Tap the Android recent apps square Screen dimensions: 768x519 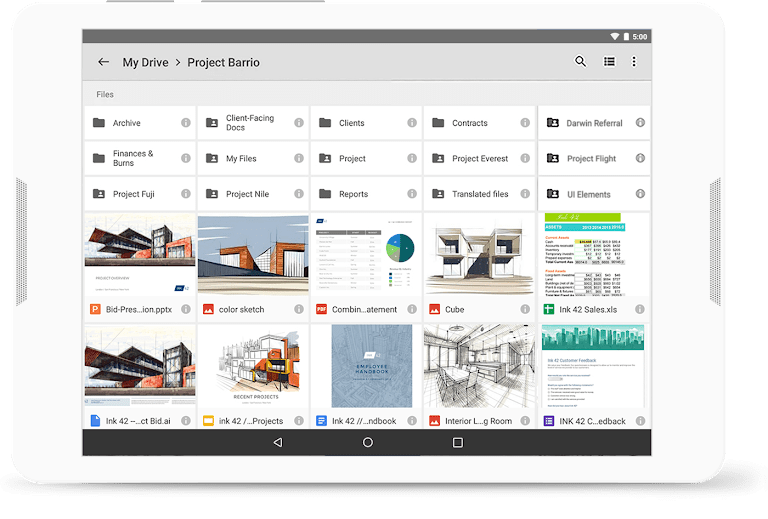[457, 443]
